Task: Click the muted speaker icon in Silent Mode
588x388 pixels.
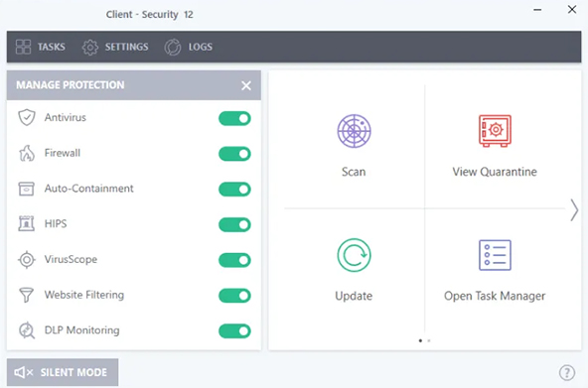Action: tap(24, 372)
